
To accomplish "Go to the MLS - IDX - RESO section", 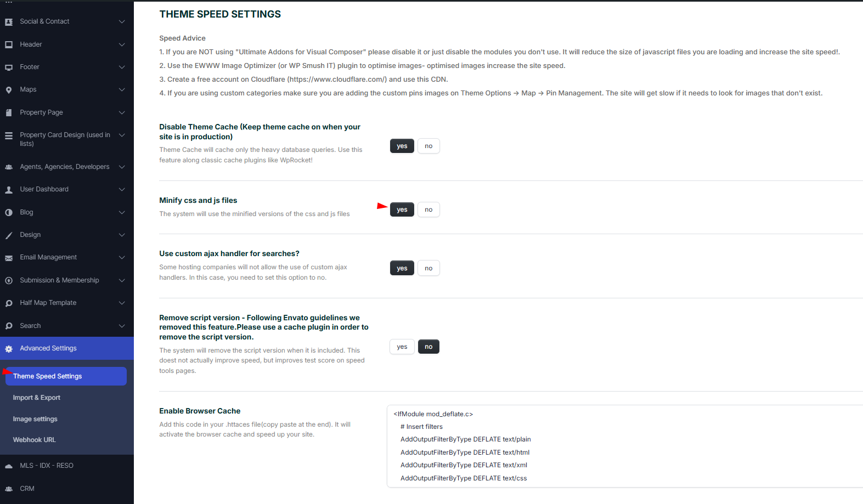I will (47, 466).
